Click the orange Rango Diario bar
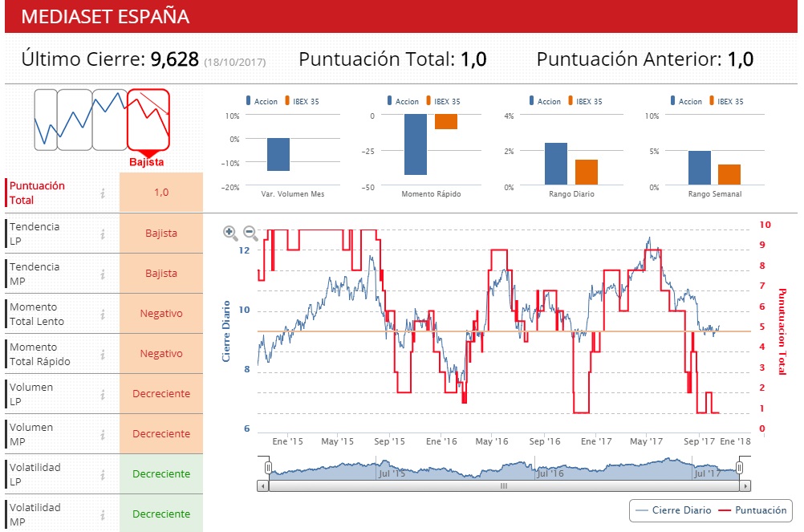Viewport: 804px width, 532px height. click(587, 173)
